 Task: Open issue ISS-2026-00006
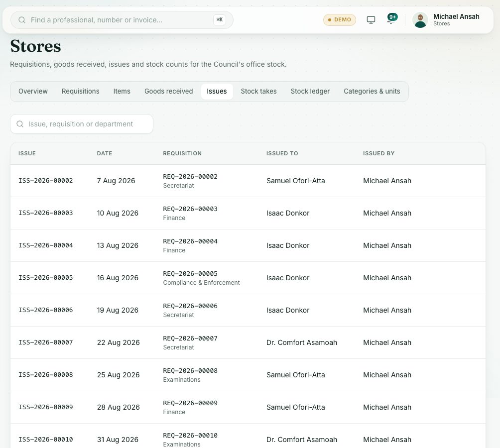(46, 310)
